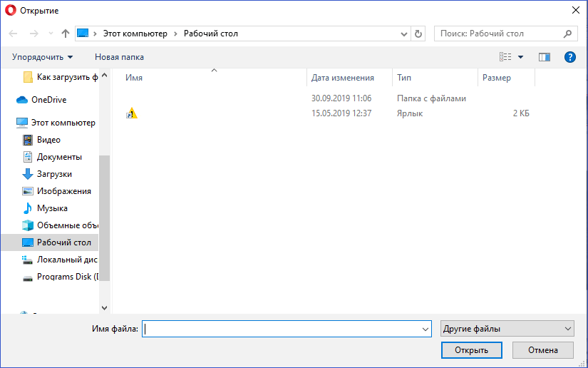Expand the address bar history dropdown
Screen dimensions: 588x368
click(x=405, y=34)
